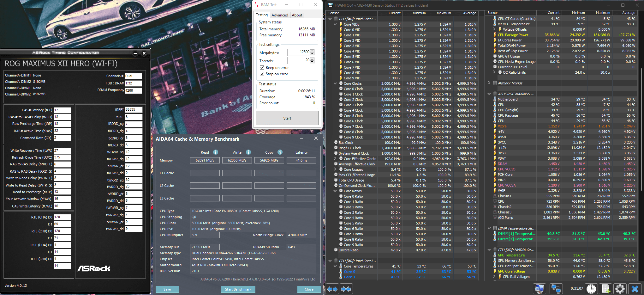Toggle the Stop on error checkbox

pyautogui.click(x=262, y=74)
